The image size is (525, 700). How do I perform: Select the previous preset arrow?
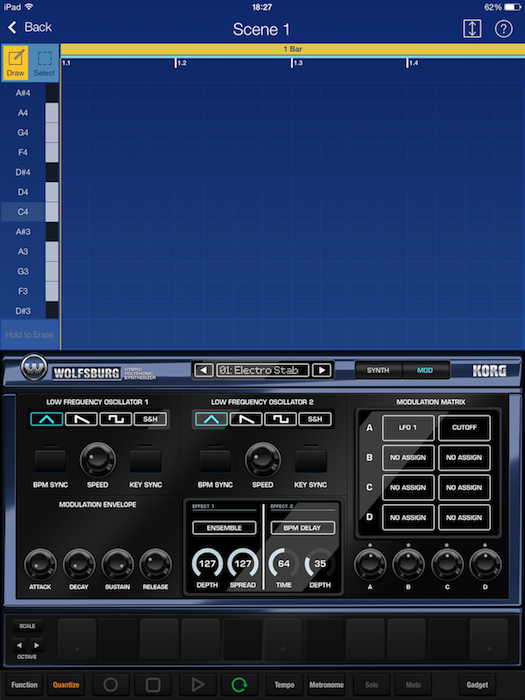pos(204,370)
